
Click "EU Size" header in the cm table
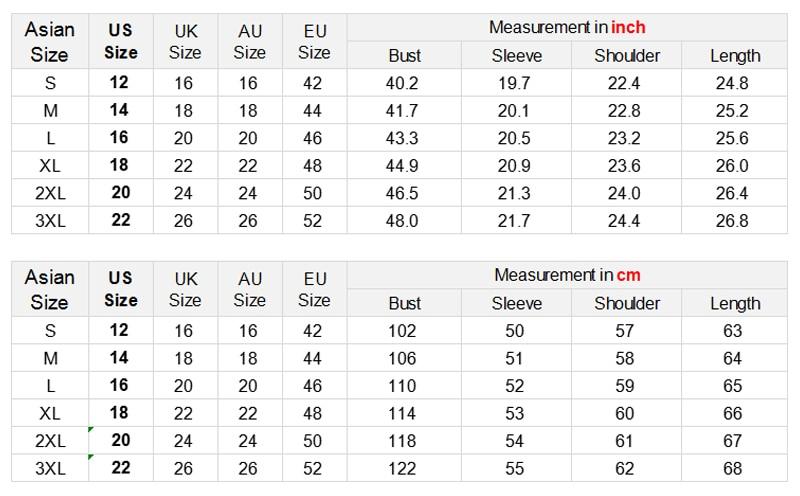pyautogui.click(x=314, y=289)
